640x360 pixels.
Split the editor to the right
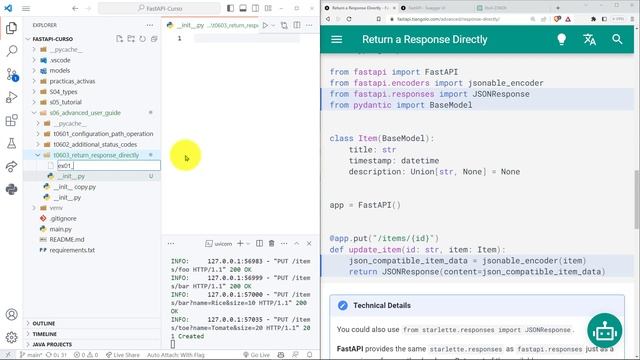297,25
